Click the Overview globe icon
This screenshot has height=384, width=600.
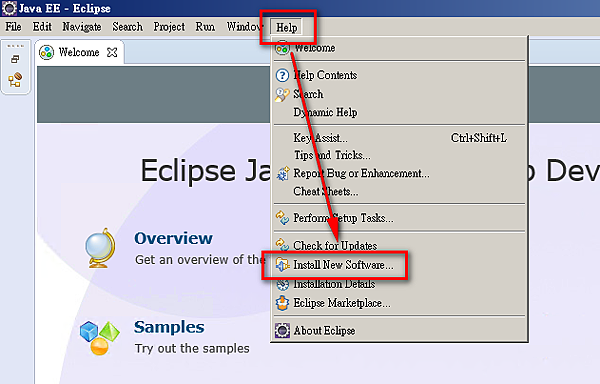(100, 248)
